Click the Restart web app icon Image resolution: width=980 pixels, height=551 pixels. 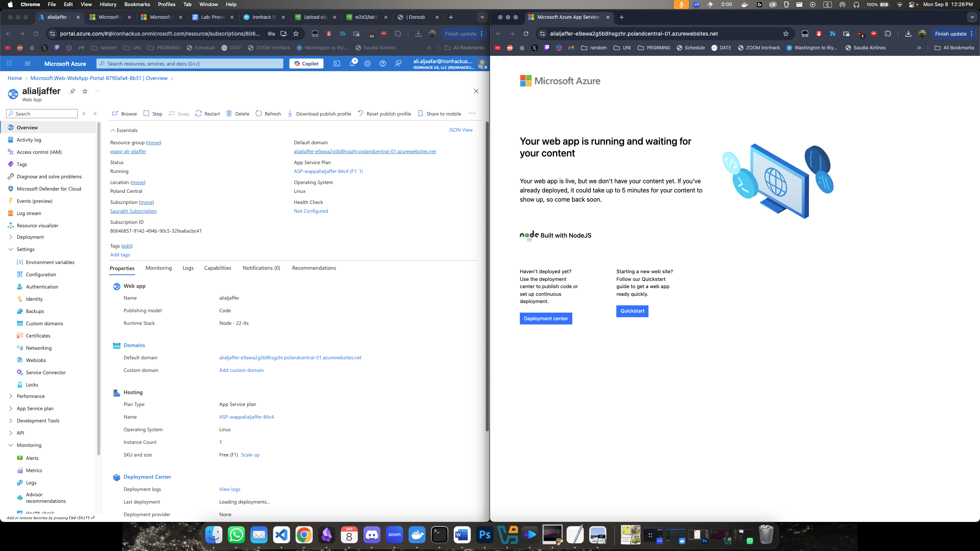pos(198,114)
